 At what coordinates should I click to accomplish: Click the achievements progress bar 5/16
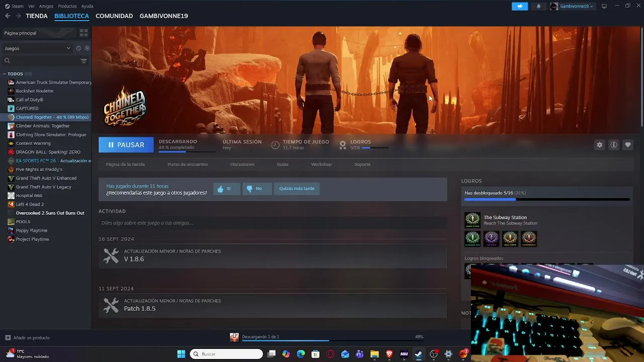click(547, 200)
